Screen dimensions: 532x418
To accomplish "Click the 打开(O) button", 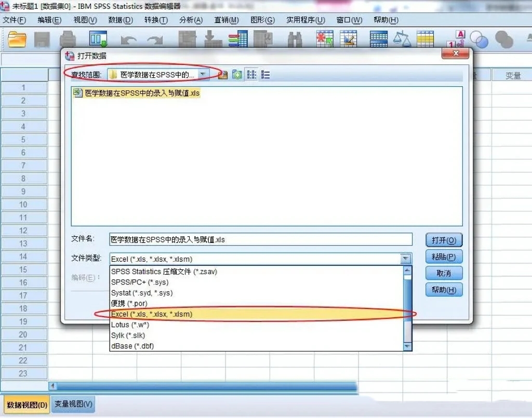I will 444,240.
